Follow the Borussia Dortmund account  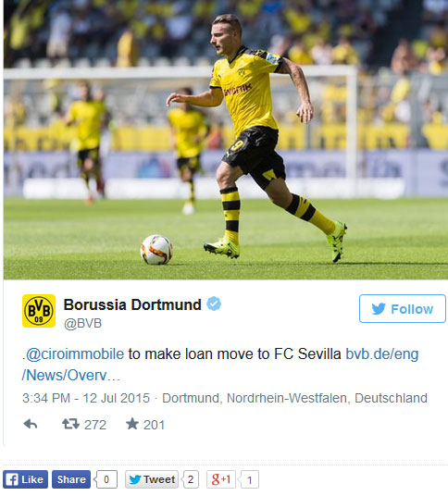[403, 309]
